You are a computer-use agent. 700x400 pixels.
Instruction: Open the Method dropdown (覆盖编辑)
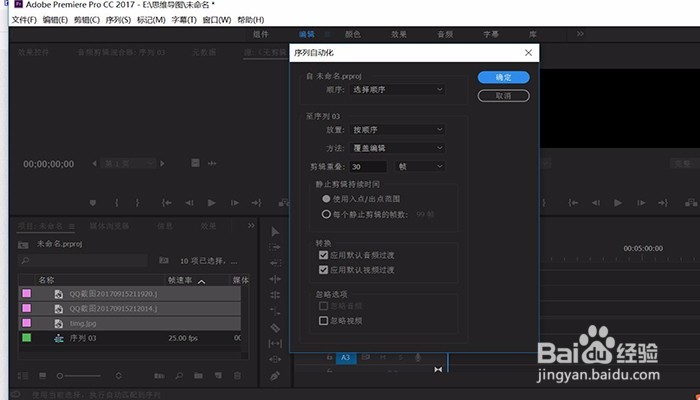[x=397, y=148]
